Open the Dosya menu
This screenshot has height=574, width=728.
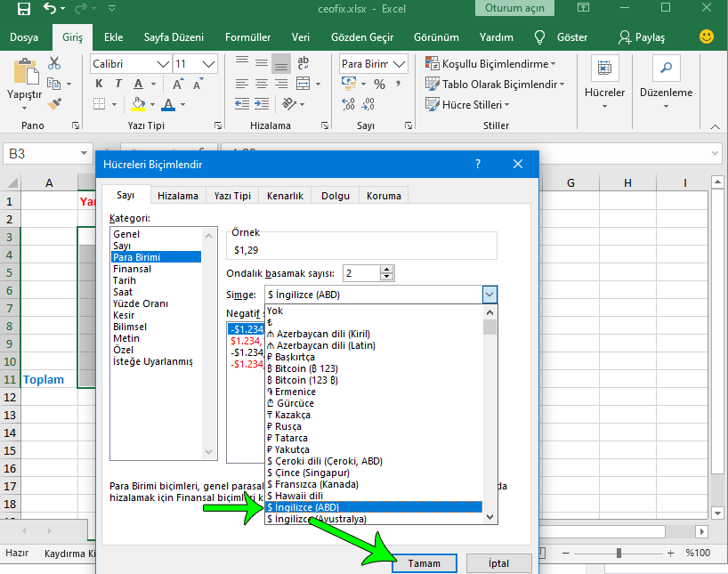click(x=24, y=37)
